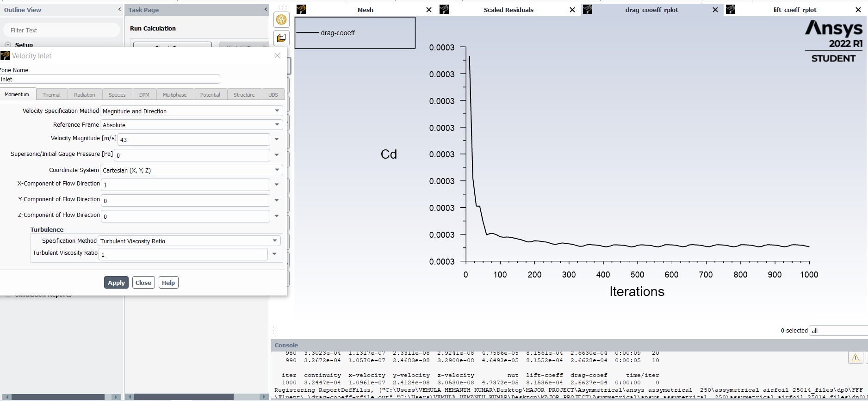868x401 pixels.
Task: Open the X-Component of Flow Direction arrow
Action: (277, 185)
